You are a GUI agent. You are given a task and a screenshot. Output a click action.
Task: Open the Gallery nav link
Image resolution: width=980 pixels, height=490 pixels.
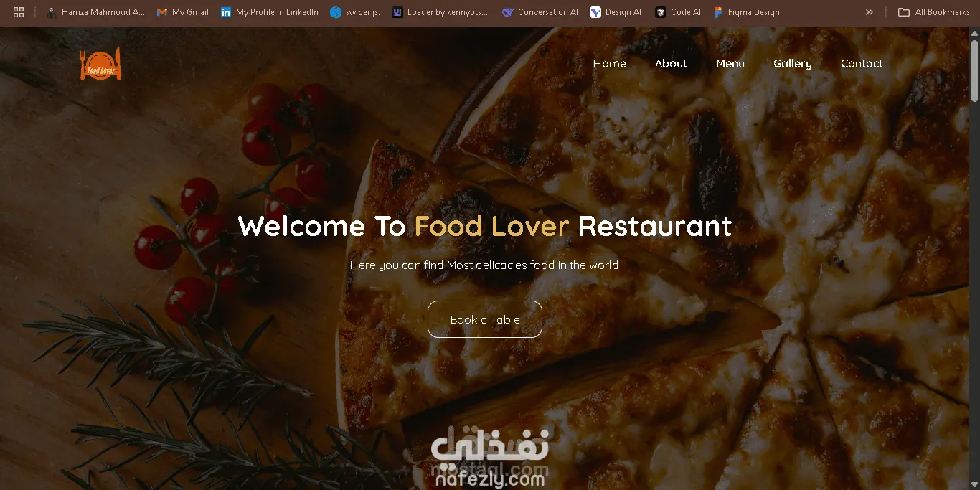pos(793,64)
